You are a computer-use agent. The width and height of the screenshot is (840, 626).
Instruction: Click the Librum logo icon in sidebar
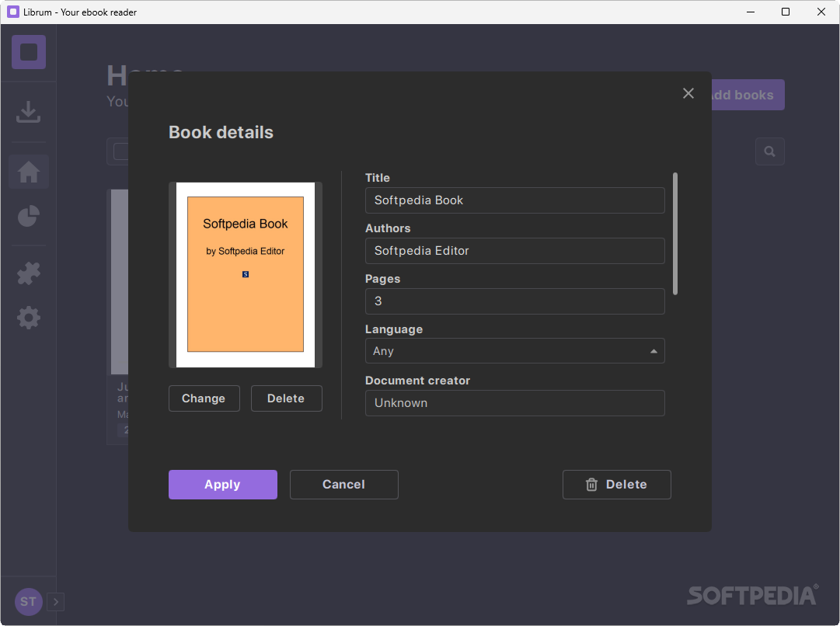29,52
